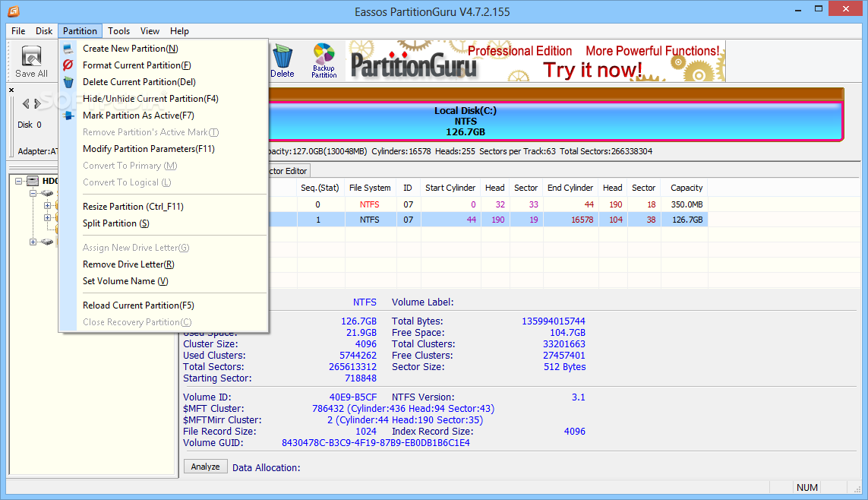
Task: Click the Total Bytes value 135994015744
Action: pos(553,321)
